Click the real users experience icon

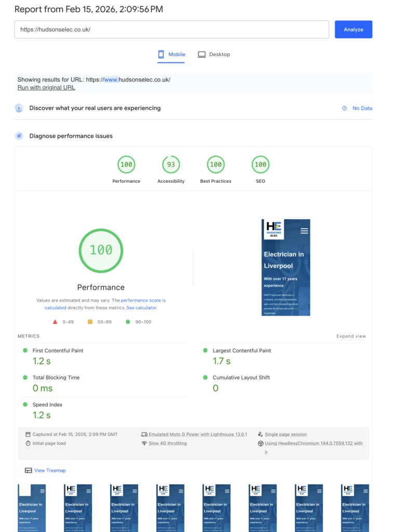click(19, 108)
